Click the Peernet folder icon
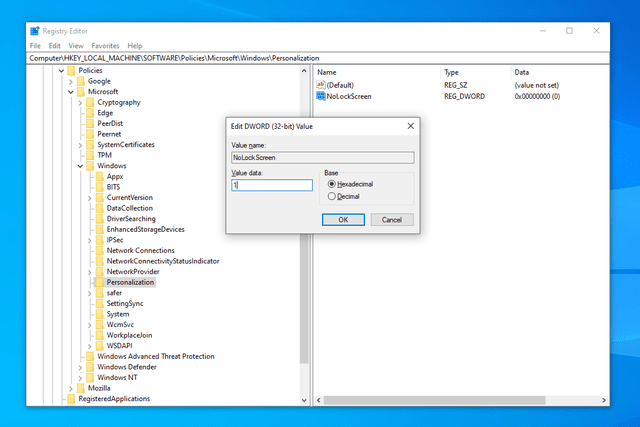Screen dimensions: 640x427 pyautogui.click(x=90, y=134)
